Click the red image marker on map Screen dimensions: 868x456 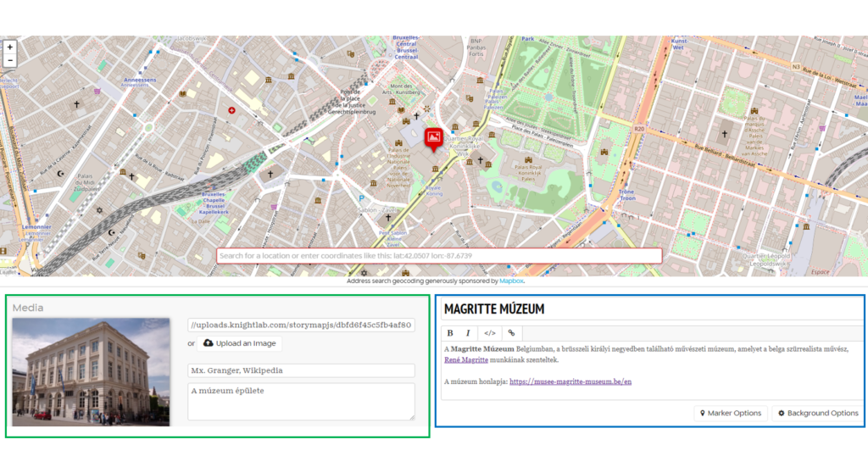(433, 136)
